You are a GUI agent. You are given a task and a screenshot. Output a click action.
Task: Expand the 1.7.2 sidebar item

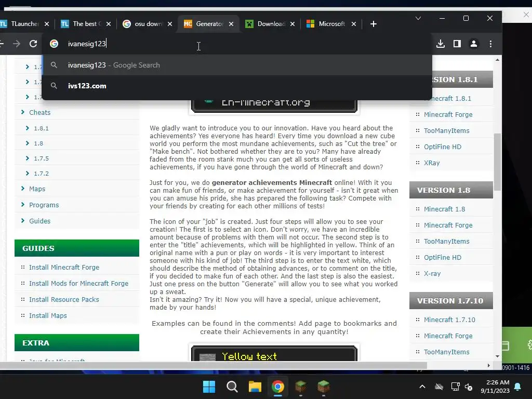tap(41, 174)
